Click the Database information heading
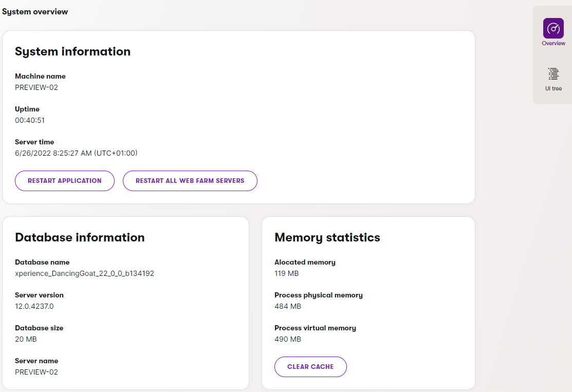The image size is (572, 392). point(80,237)
